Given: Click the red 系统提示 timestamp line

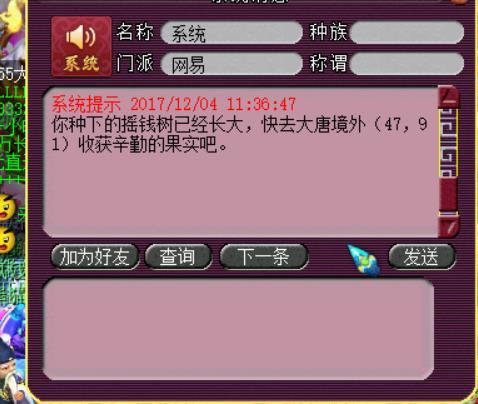Looking at the screenshot, I should point(174,104).
